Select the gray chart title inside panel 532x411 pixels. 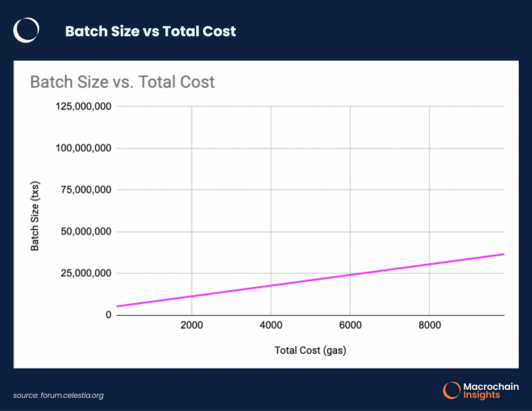[x=122, y=82]
